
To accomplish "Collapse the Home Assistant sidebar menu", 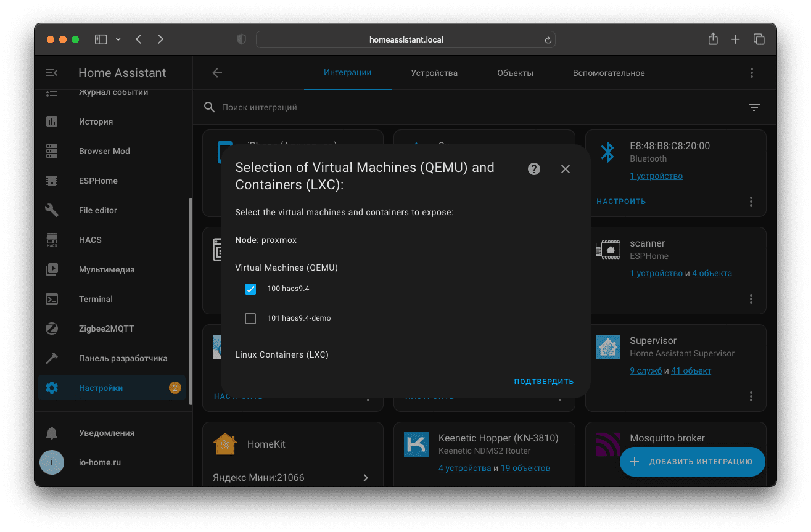I will (52, 73).
